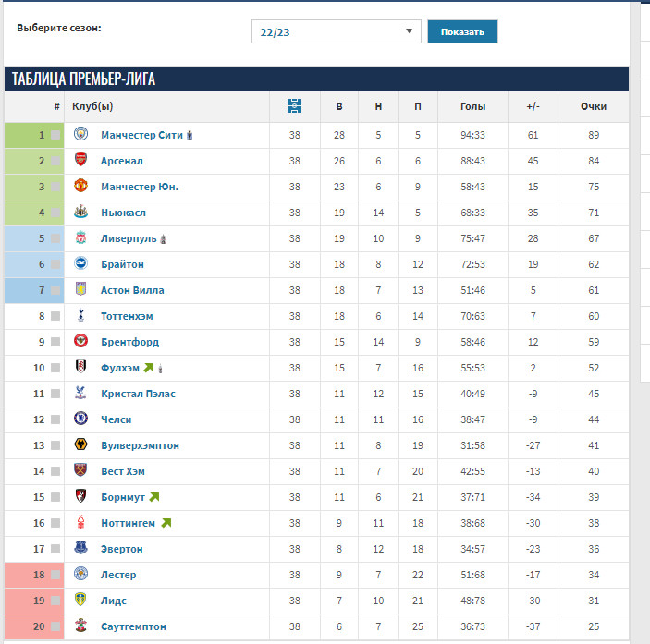
Task: Open the Ливерпуль team link
Action: click(129, 238)
